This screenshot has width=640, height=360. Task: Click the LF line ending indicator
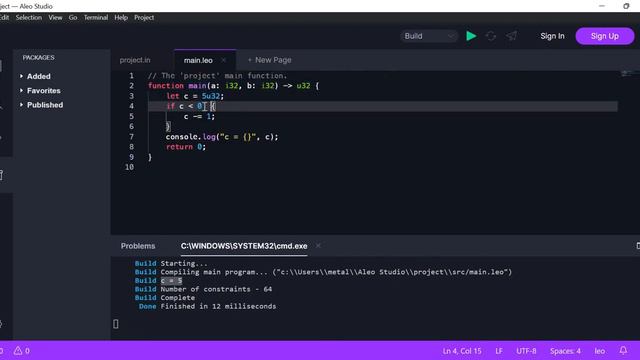tap(499, 351)
